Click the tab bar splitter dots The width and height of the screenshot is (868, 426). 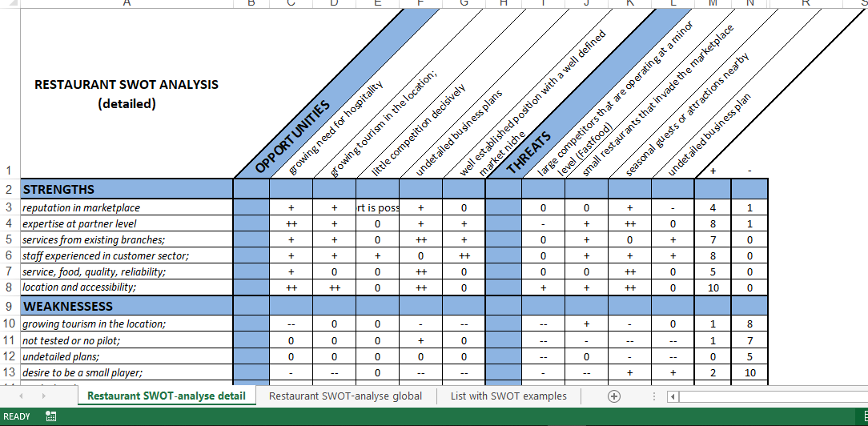[x=654, y=396]
